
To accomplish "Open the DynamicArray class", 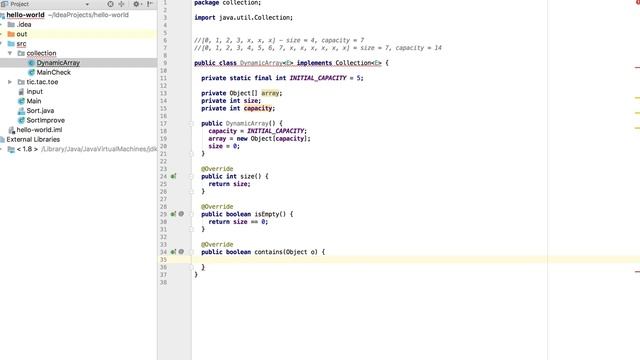I will [x=58, y=63].
